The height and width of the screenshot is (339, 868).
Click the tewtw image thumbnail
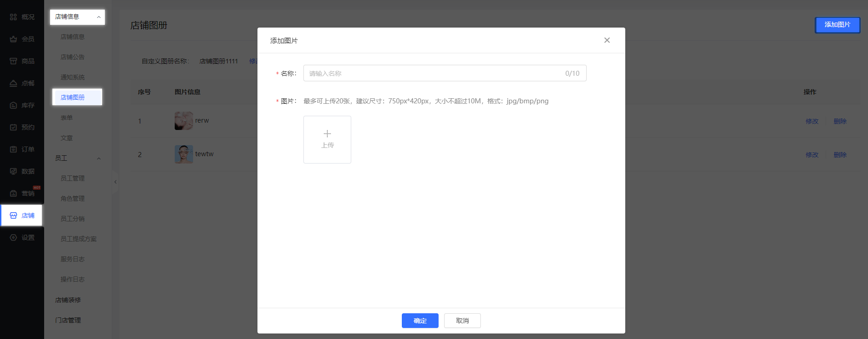tap(183, 154)
